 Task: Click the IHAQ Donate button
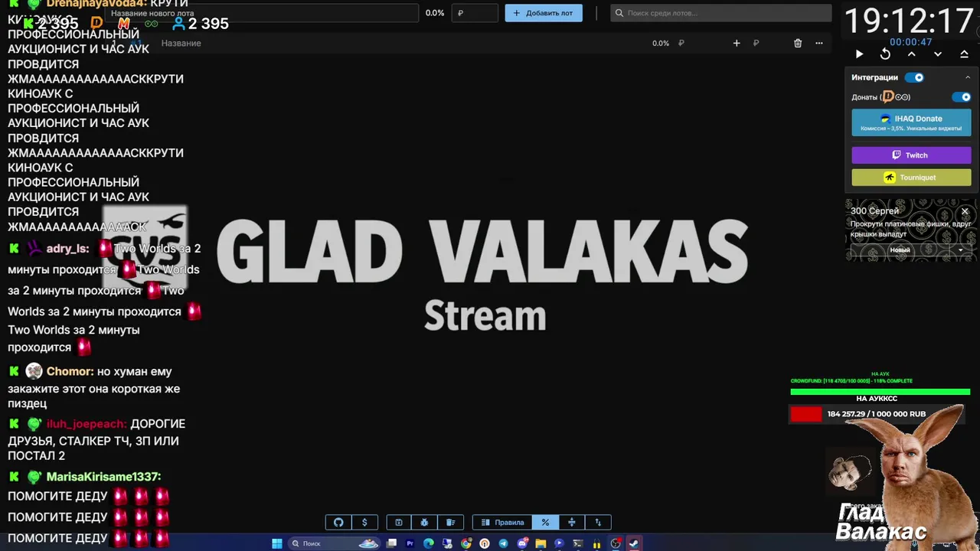tap(911, 122)
